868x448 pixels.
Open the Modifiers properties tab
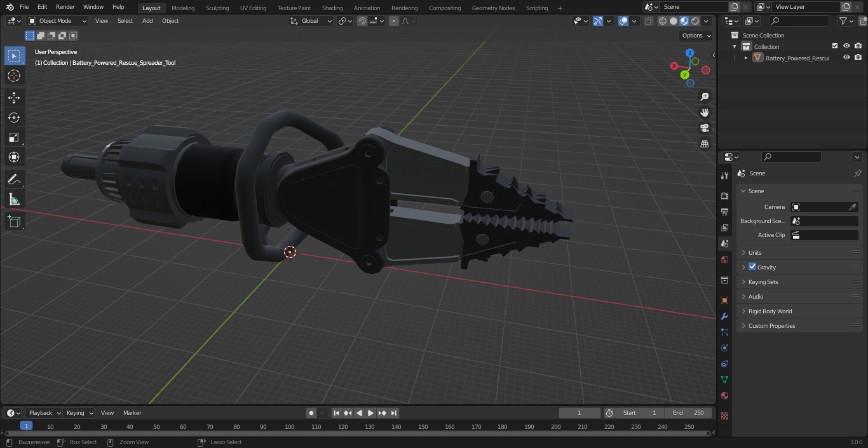pyautogui.click(x=724, y=316)
